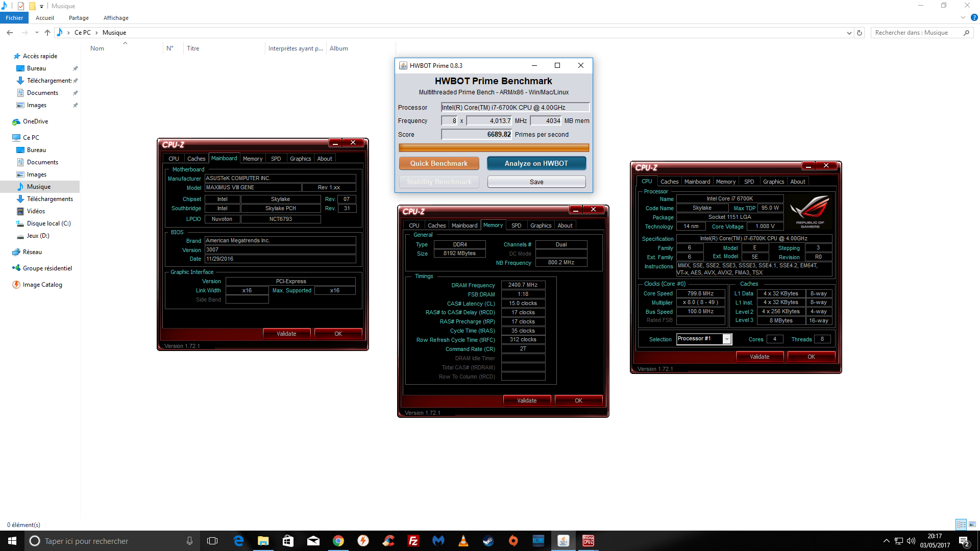Select Vidéos in the navigation pane

pyautogui.click(x=36, y=211)
